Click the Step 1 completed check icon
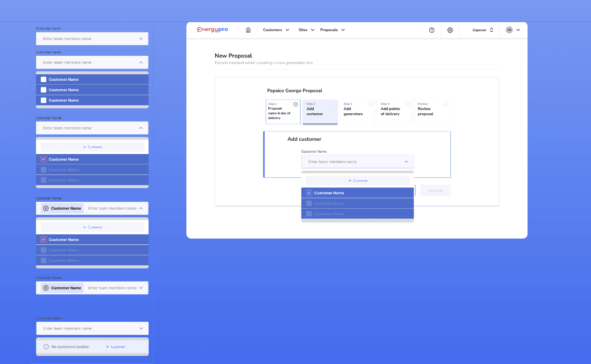The height and width of the screenshot is (364, 591). [x=296, y=104]
